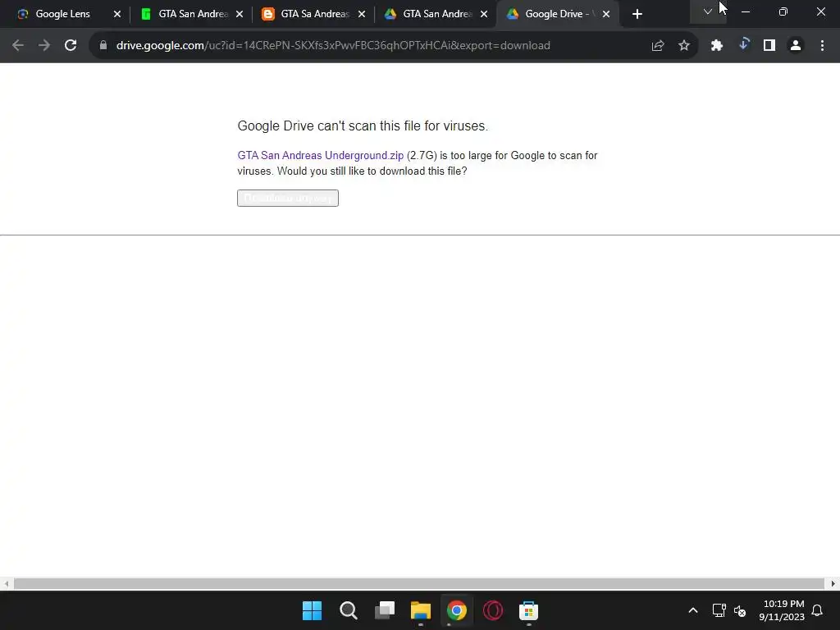Screen dimensions: 840x630
Task: Open the Chrome profile menu
Action: coord(796,46)
